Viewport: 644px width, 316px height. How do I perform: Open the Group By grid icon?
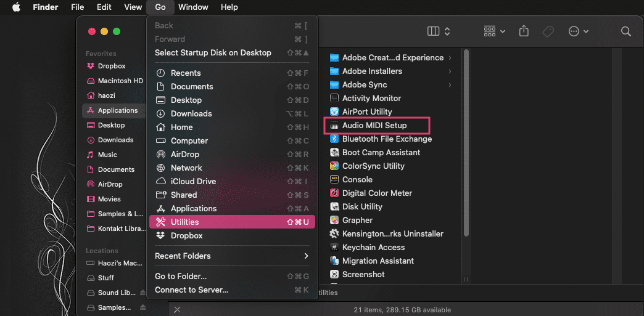(x=490, y=31)
